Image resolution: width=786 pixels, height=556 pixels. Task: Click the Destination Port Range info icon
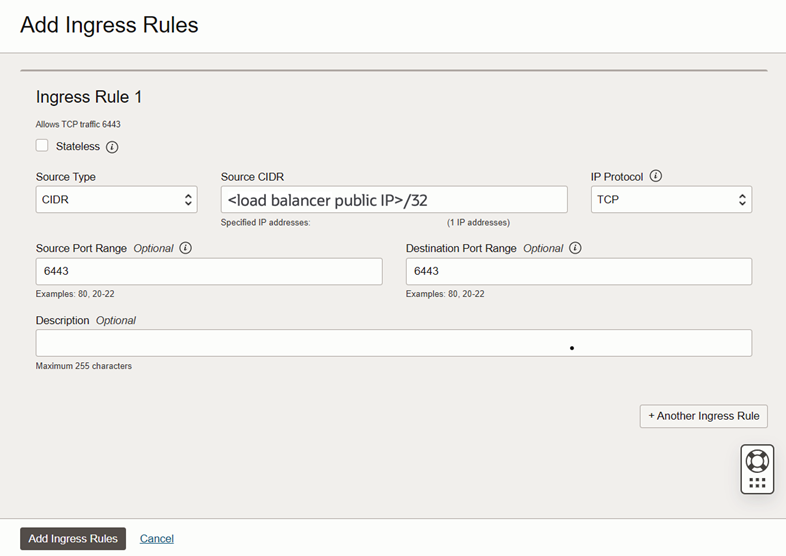point(575,248)
